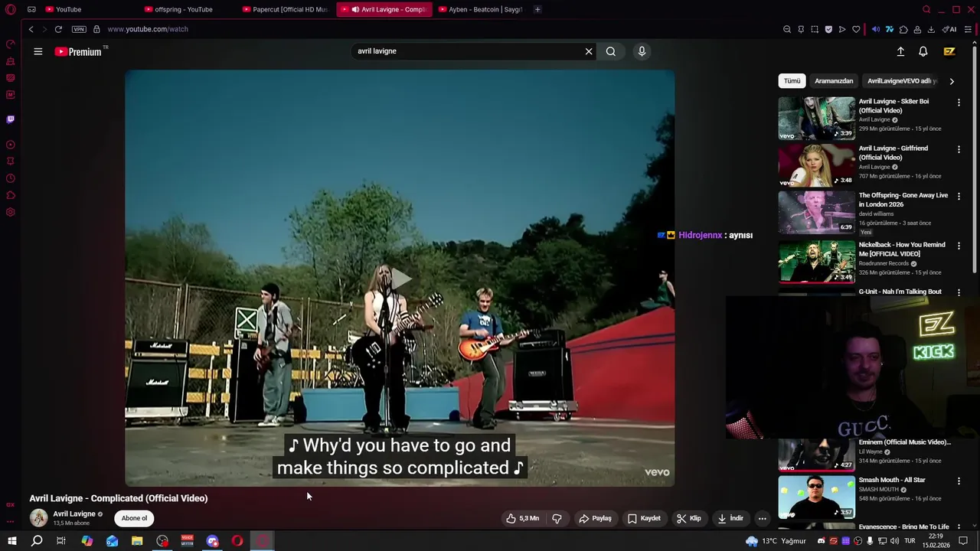The width and height of the screenshot is (980, 551).
Task: Open options for the Girlfriend video
Action: coord(959,149)
